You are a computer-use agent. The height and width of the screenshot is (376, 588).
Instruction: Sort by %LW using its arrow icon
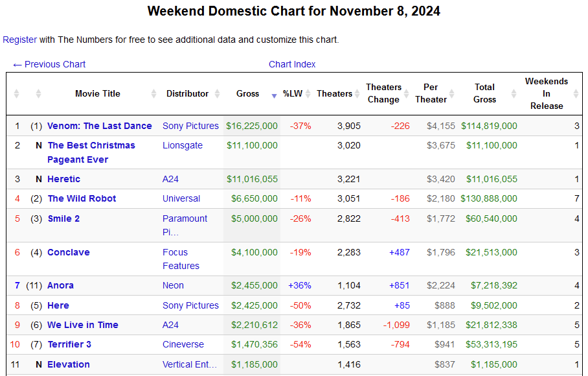[308, 94]
